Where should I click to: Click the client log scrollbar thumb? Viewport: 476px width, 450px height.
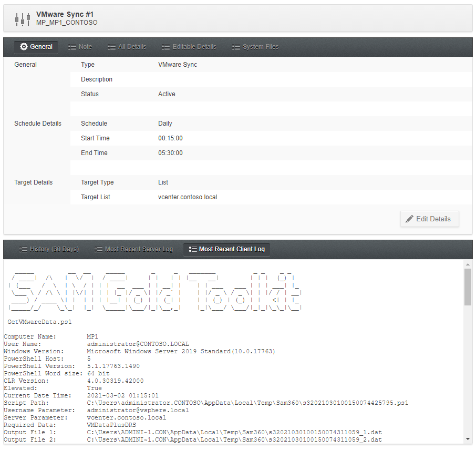click(x=468, y=287)
